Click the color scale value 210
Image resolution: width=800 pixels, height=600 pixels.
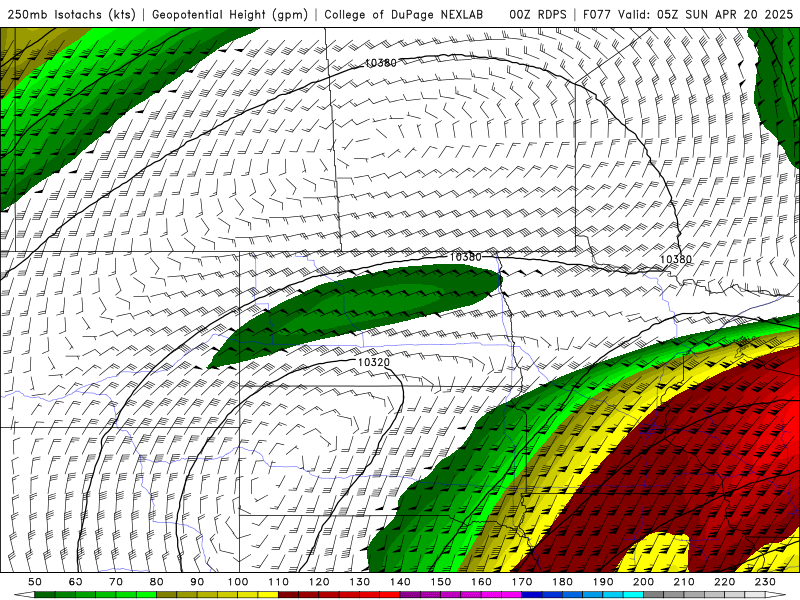[x=684, y=582]
